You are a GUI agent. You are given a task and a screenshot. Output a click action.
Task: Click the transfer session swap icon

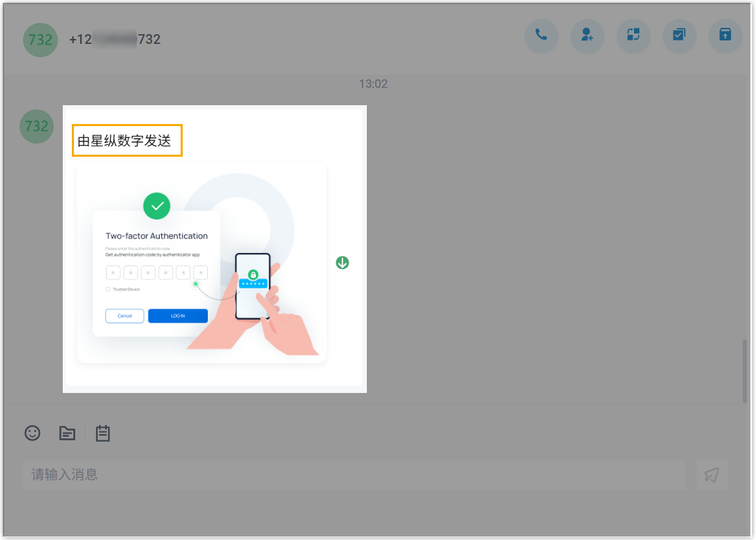[633, 36]
